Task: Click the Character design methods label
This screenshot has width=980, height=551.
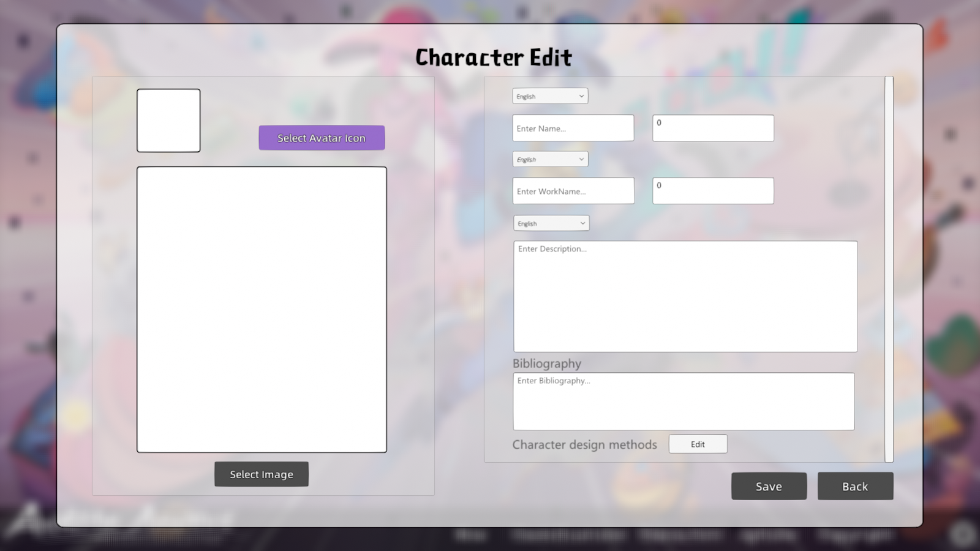Action: point(584,444)
